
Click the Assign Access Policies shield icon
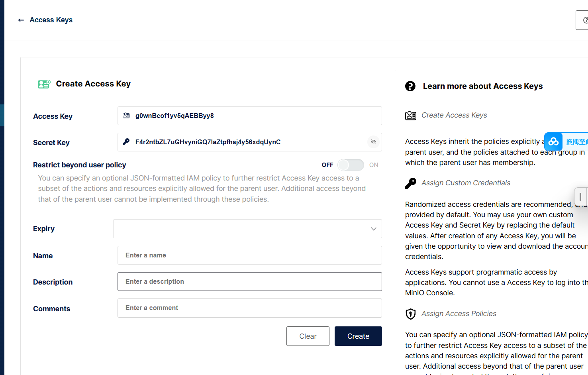[410, 314]
